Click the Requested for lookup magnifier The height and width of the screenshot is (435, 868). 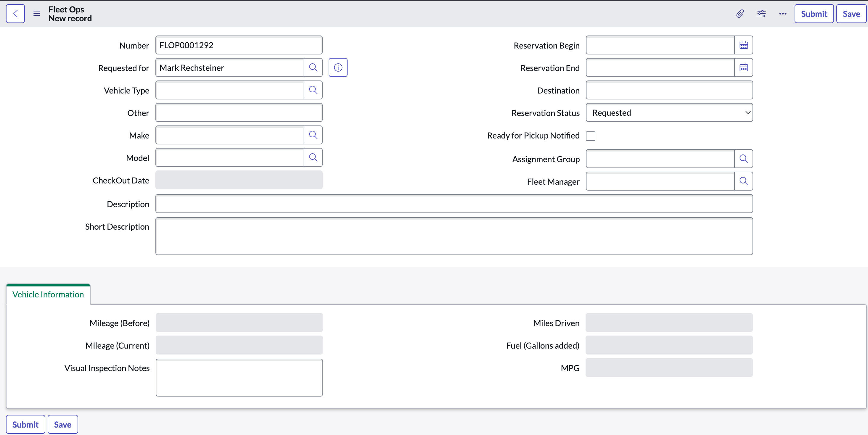[313, 68]
